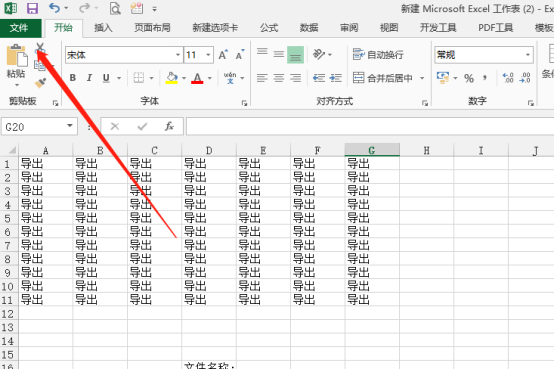Viewport: 554px width, 369px height.
Task: Open font color dropdown arrow
Action: coord(210,78)
